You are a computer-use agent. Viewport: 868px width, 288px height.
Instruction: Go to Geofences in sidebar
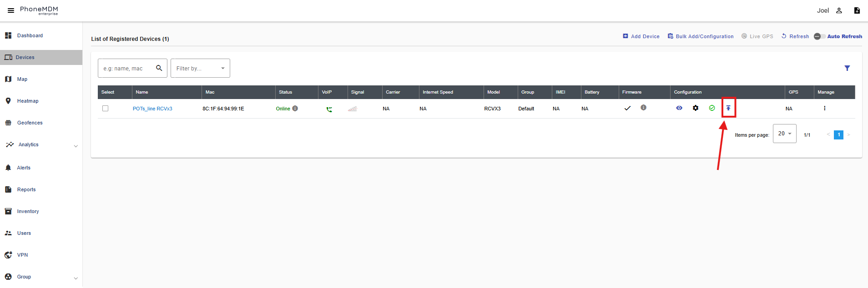coord(30,123)
